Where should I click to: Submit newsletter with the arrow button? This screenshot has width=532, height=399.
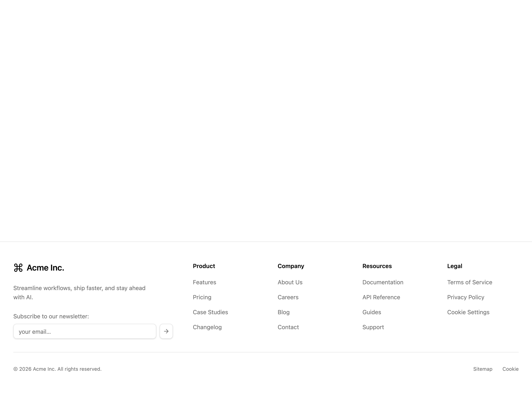pos(166,331)
